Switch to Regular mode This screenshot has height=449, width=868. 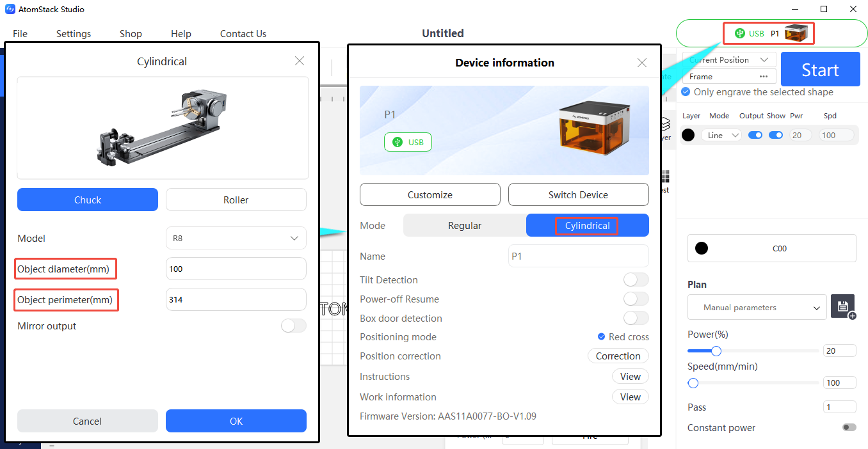[x=465, y=225]
